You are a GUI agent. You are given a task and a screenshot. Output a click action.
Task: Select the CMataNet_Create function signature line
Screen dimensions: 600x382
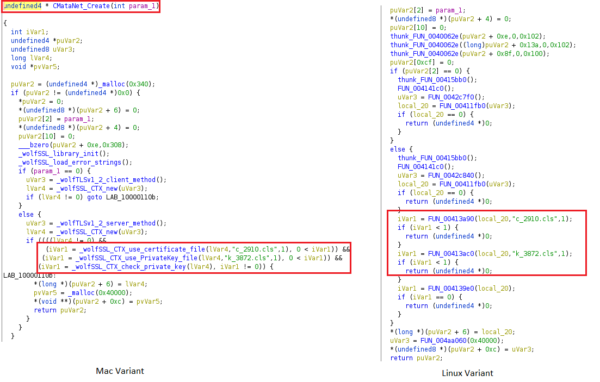click(81, 6)
